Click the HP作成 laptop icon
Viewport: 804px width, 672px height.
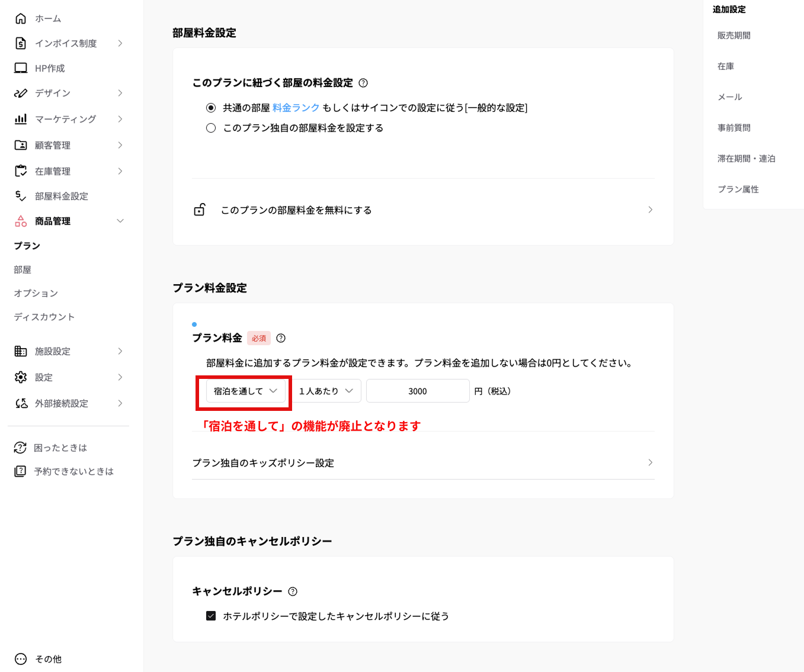pos(21,68)
